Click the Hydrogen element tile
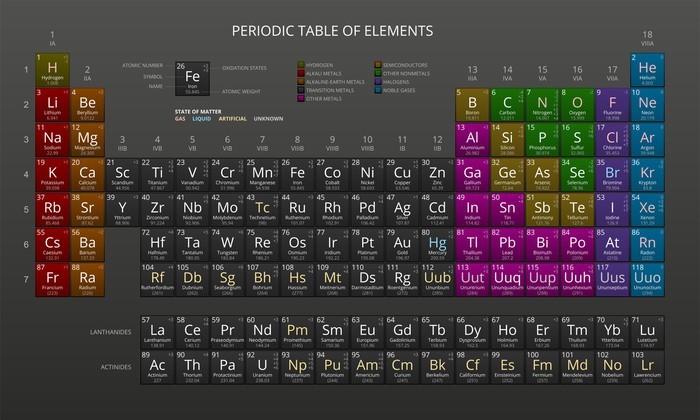Screen dimensions: 700x420 click(x=52, y=71)
